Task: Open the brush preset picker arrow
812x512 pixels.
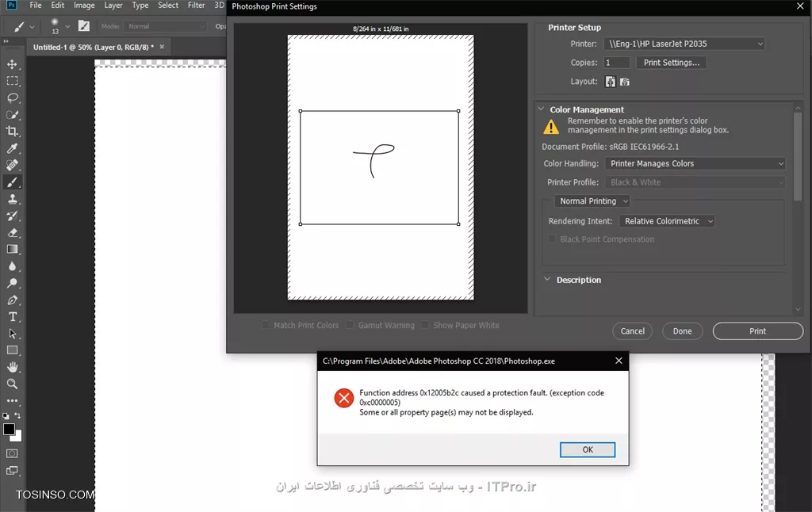Action: click(67, 26)
